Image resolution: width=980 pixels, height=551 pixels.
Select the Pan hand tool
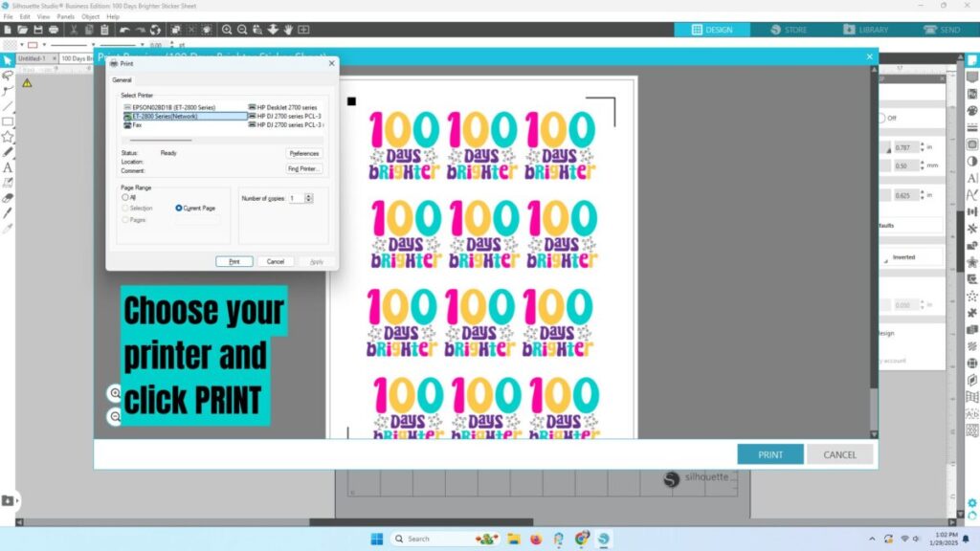click(288, 30)
